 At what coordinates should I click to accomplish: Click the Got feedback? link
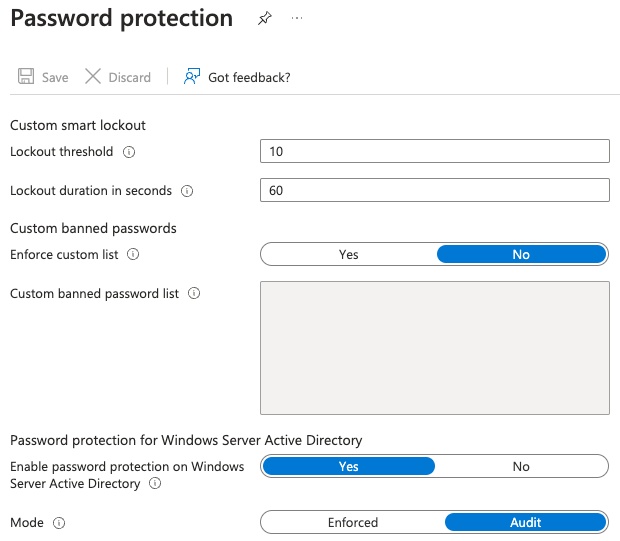[x=249, y=77]
